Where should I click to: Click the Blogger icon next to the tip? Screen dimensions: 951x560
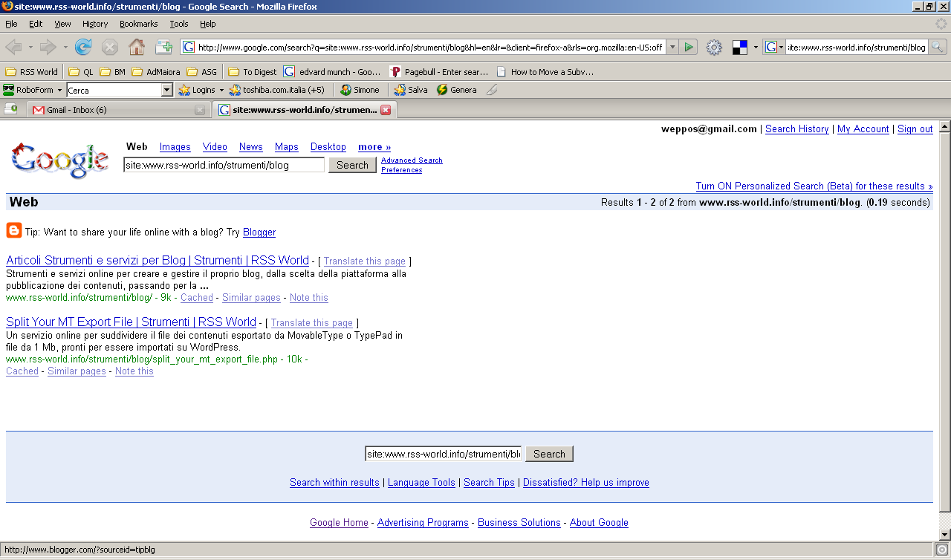click(14, 230)
